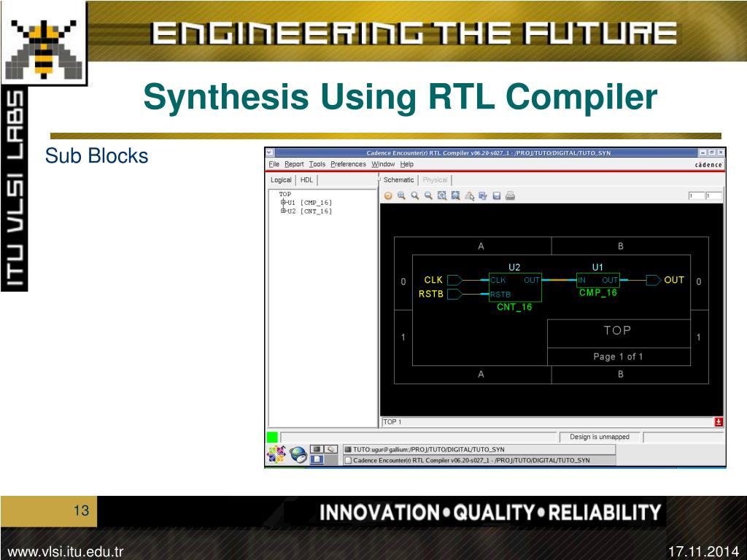Expand the U2 [CNT_16] tree node

pos(283,211)
